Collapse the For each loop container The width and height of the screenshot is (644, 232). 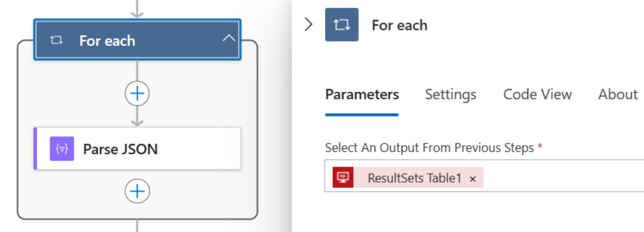pos(229,38)
